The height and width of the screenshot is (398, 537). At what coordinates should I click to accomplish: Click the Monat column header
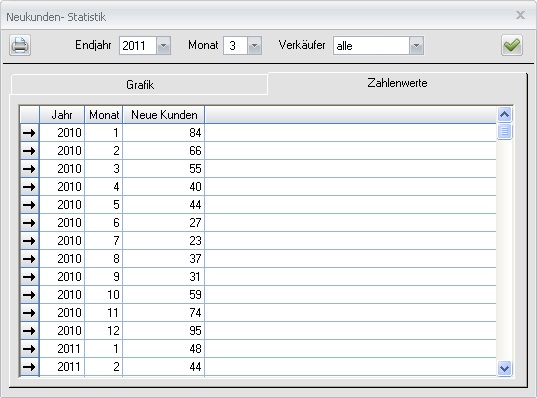click(x=104, y=115)
